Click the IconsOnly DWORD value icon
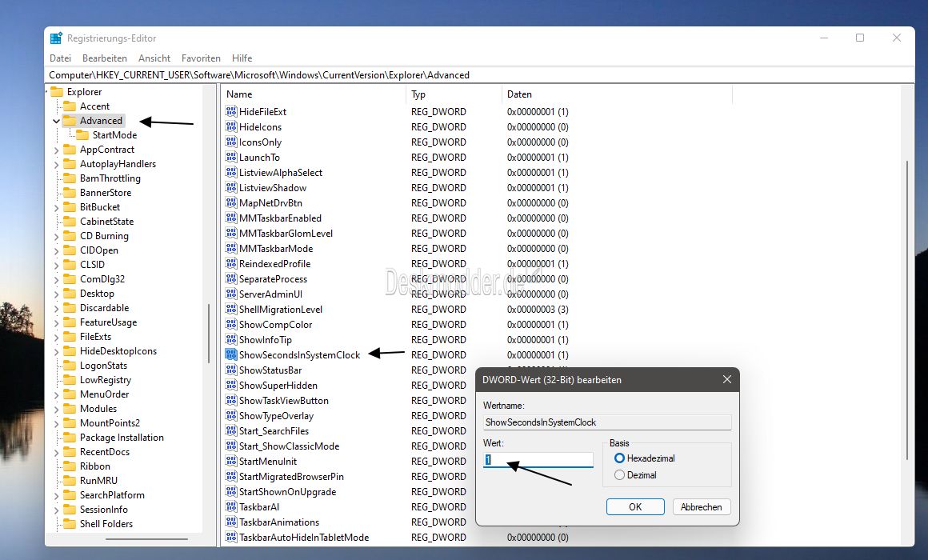The image size is (928, 560). 231,142
